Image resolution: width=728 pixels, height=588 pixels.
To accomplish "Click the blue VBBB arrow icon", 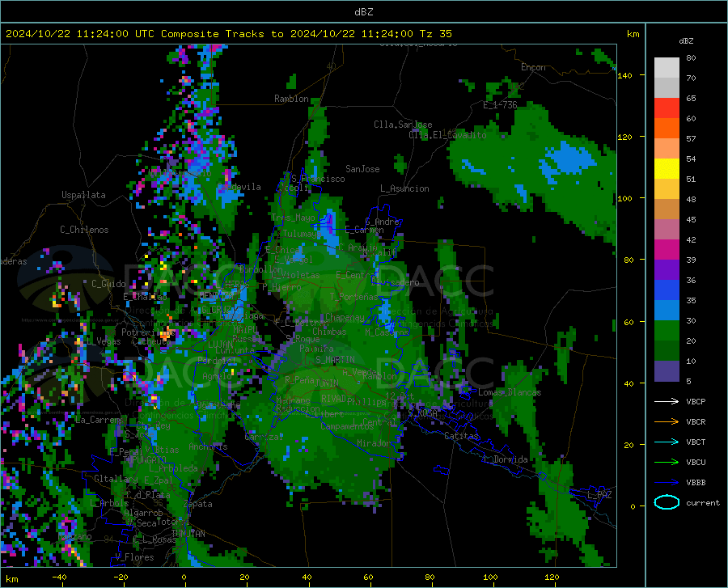I will tap(667, 483).
